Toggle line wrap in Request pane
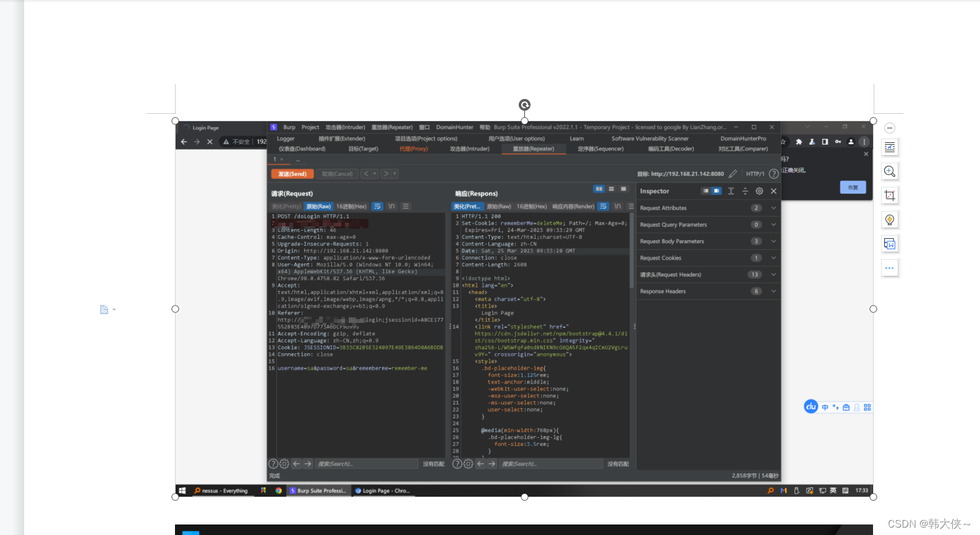 click(377, 207)
